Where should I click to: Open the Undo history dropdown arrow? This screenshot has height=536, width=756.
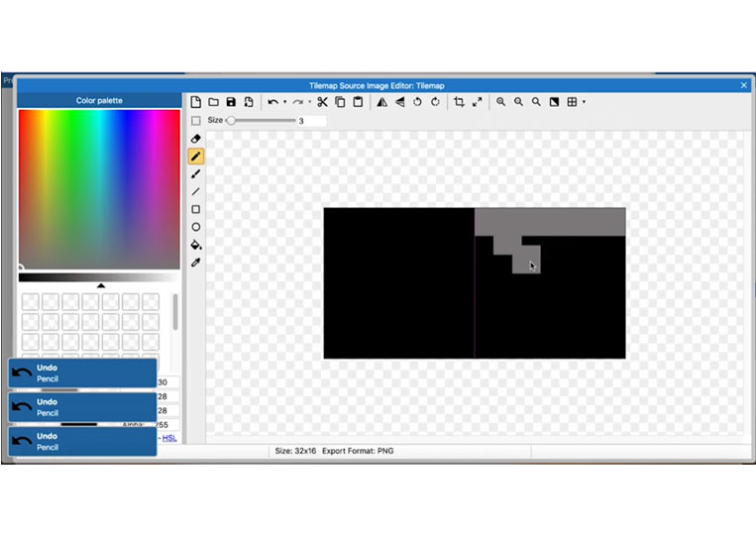tap(285, 102)
